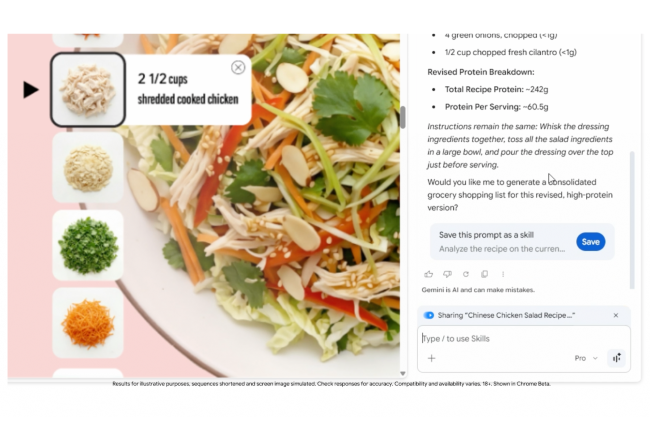Viewport: 650px width, 433px height.
Task: Click the plus icon in the prompt box
Action: pyautogui.click(x=432, y=358)
